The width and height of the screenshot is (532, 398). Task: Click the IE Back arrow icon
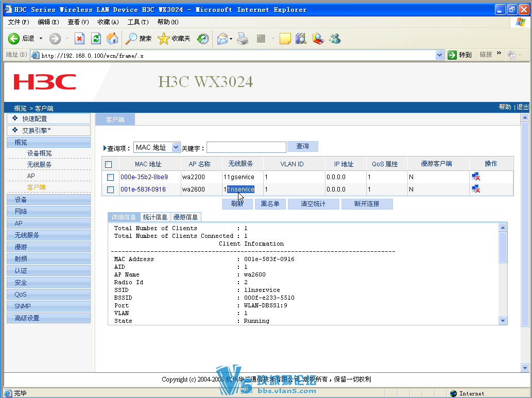[13, 38]
